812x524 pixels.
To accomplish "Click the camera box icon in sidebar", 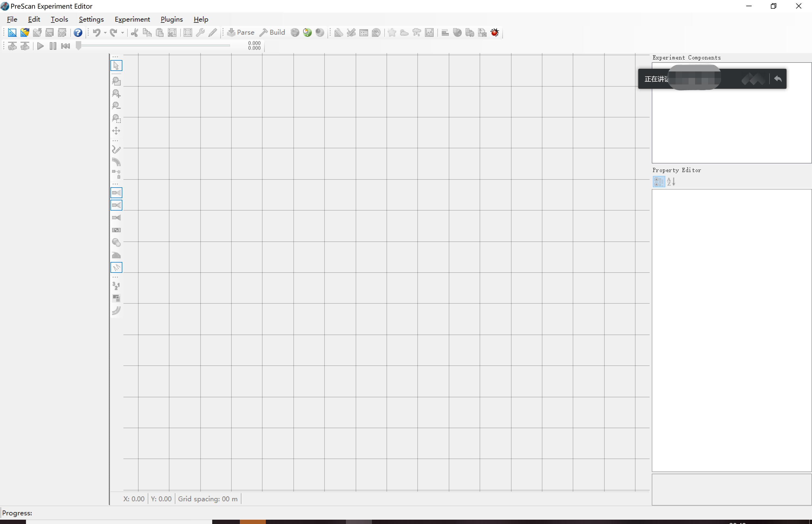I will [x=116, y=230].
